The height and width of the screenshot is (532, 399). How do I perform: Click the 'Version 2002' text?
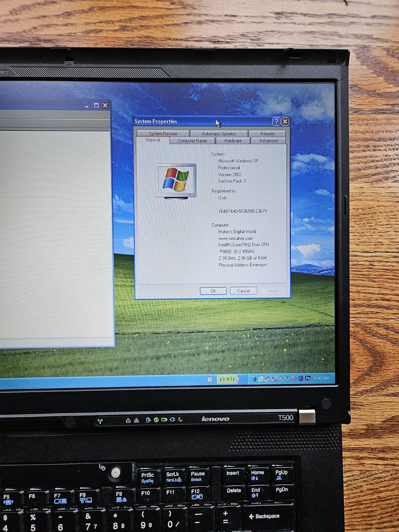coord(230,175)
